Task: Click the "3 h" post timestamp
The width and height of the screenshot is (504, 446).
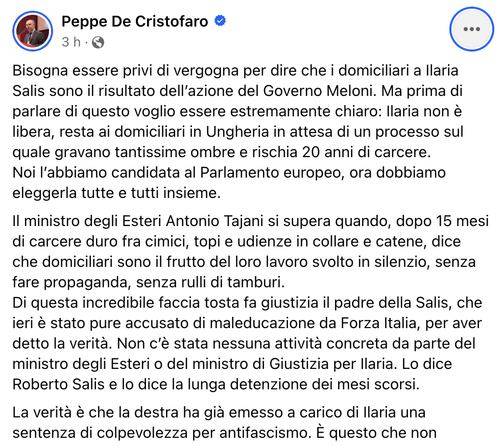Action: pos(70,42)
